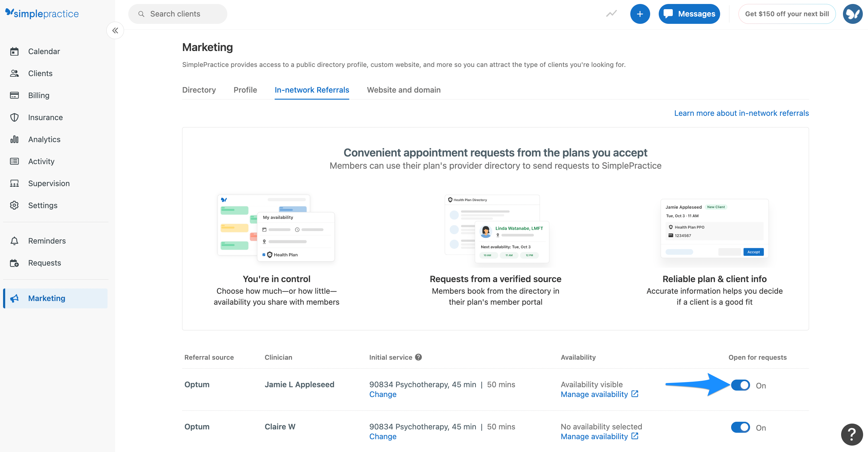
Task: Open Manage availability for Claire W
Action: [594, 436]
